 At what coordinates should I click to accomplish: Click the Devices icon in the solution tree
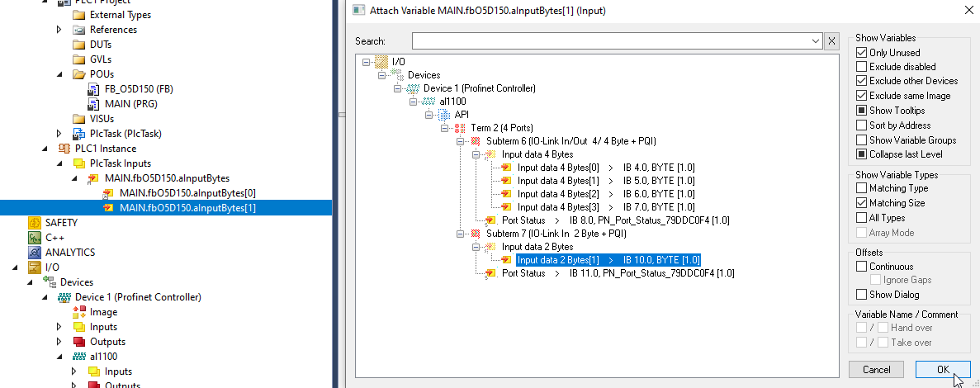pyautogui.click(x=49, y=282)
